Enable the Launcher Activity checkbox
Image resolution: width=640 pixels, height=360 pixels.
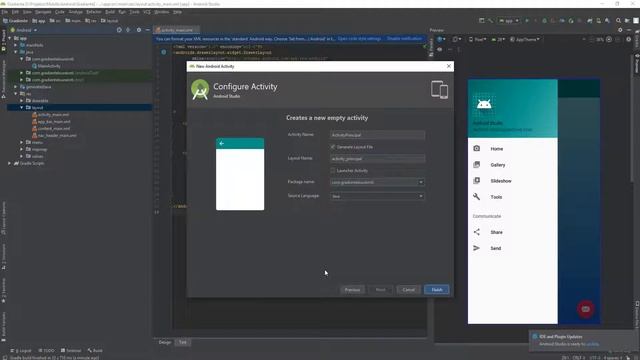pos(333,171)
